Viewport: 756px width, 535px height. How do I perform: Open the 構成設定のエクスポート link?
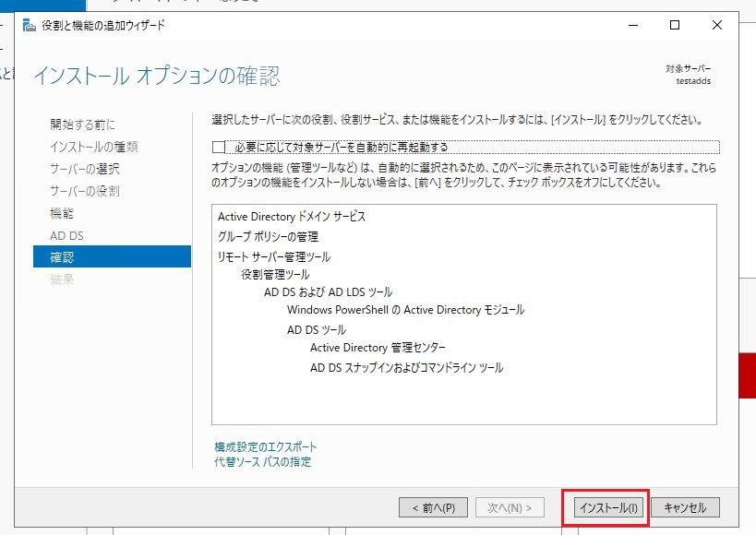tap(265, 446)
